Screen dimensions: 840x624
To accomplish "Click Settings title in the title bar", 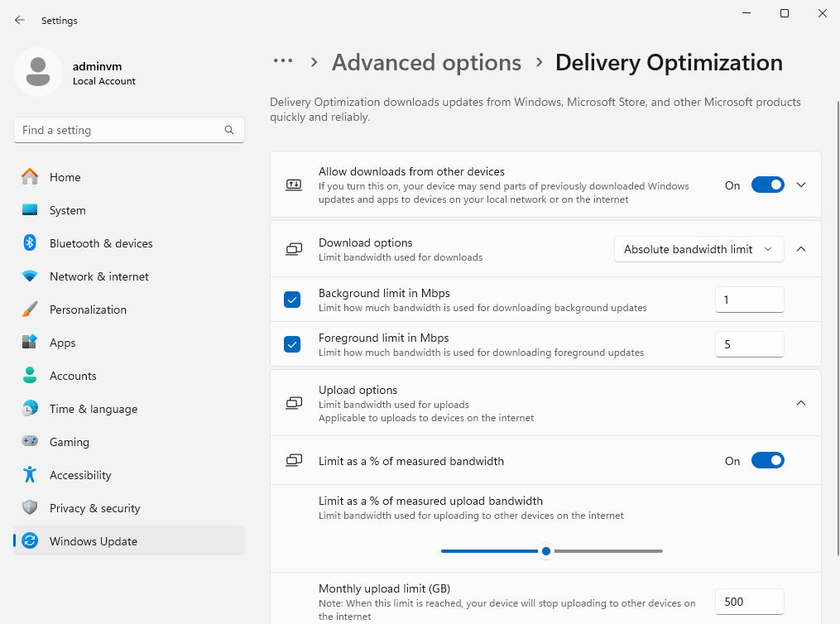I will coord(60,21).
